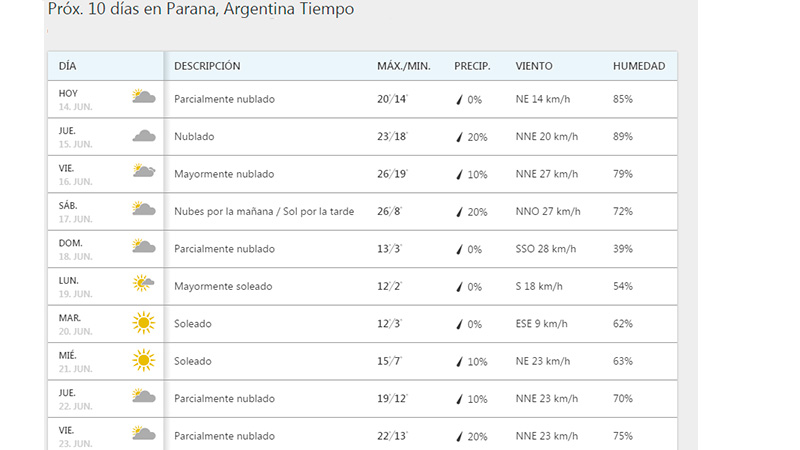This screenshot has height=450, width=800.
Task: Select the DÍA column header
Action: pyautogui.click(x=68, y=66)
